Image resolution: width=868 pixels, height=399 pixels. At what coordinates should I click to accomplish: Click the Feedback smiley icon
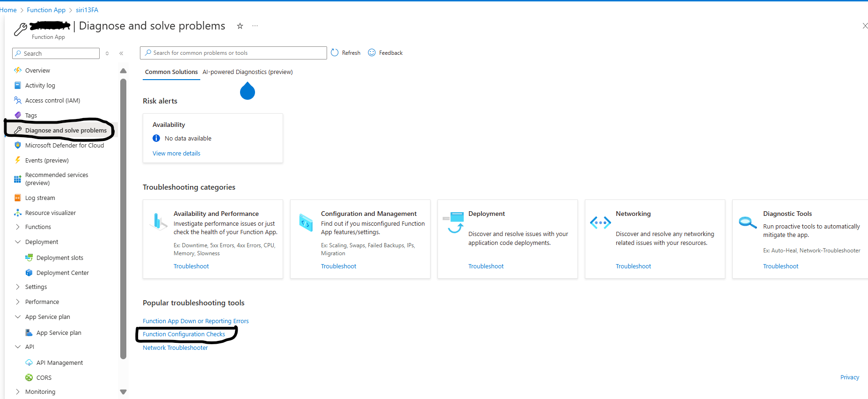(372, 52)
